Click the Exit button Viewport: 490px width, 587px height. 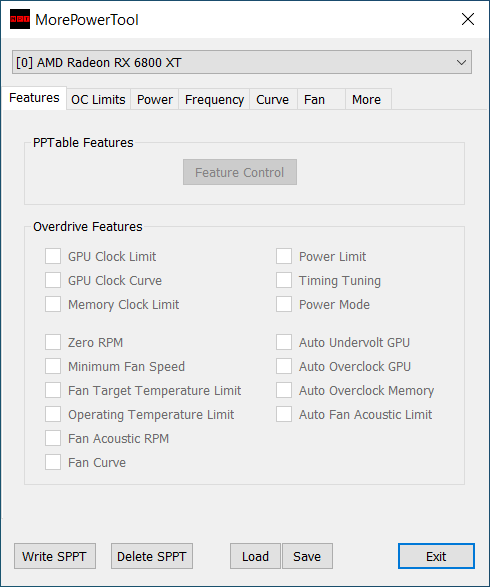tap(436, 556)
